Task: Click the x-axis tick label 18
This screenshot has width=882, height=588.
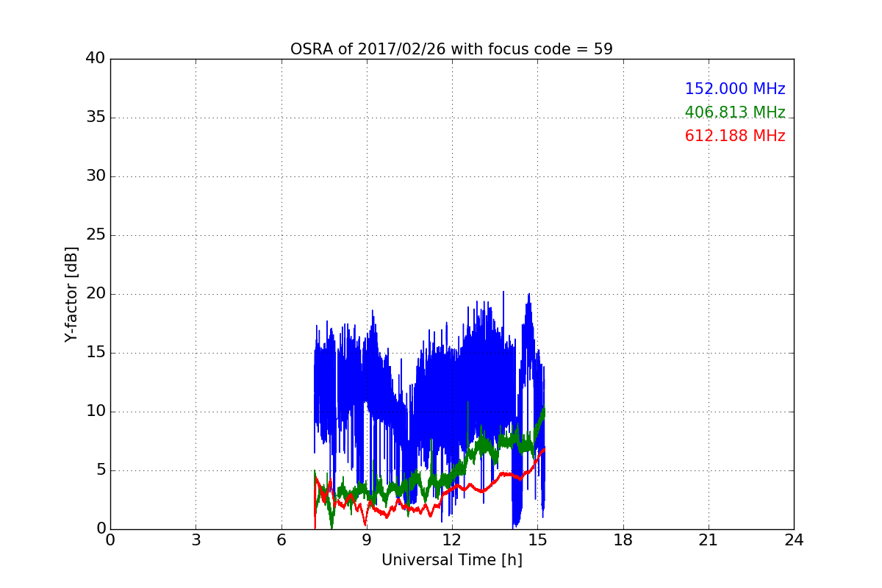Action: click(x=623, y=539)
